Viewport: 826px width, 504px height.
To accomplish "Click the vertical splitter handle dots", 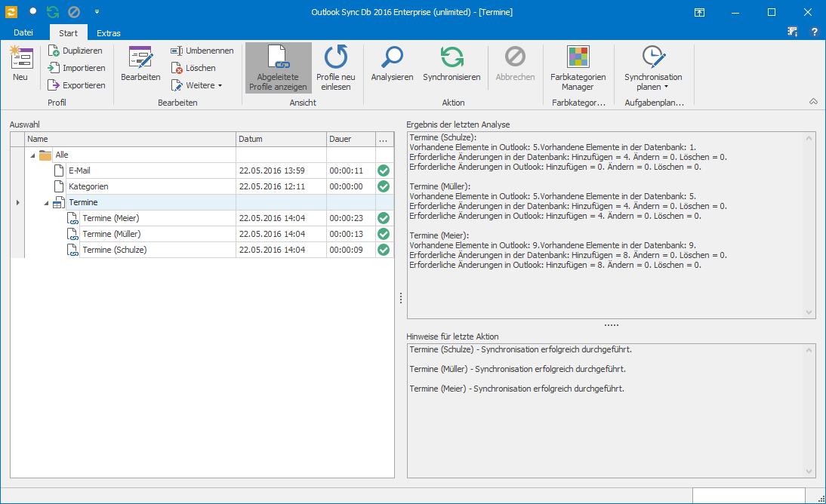I will pos(401,298).
